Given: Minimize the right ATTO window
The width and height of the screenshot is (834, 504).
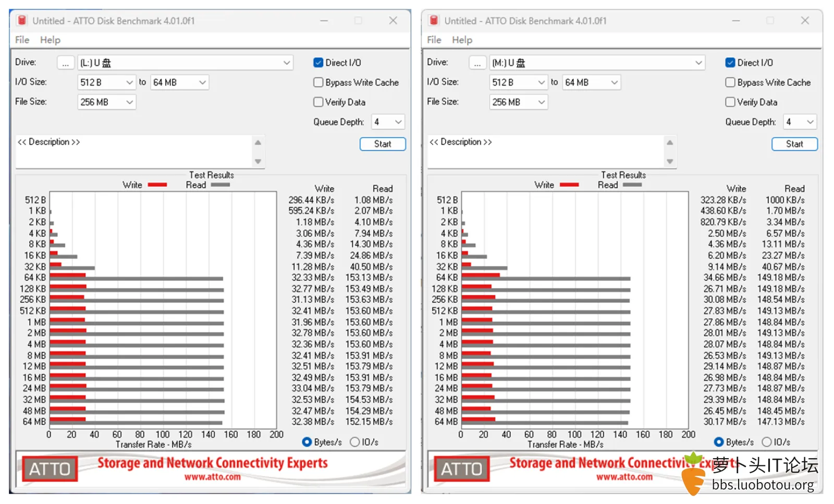Looking at the screenshot, I should (x=735, y=20).
